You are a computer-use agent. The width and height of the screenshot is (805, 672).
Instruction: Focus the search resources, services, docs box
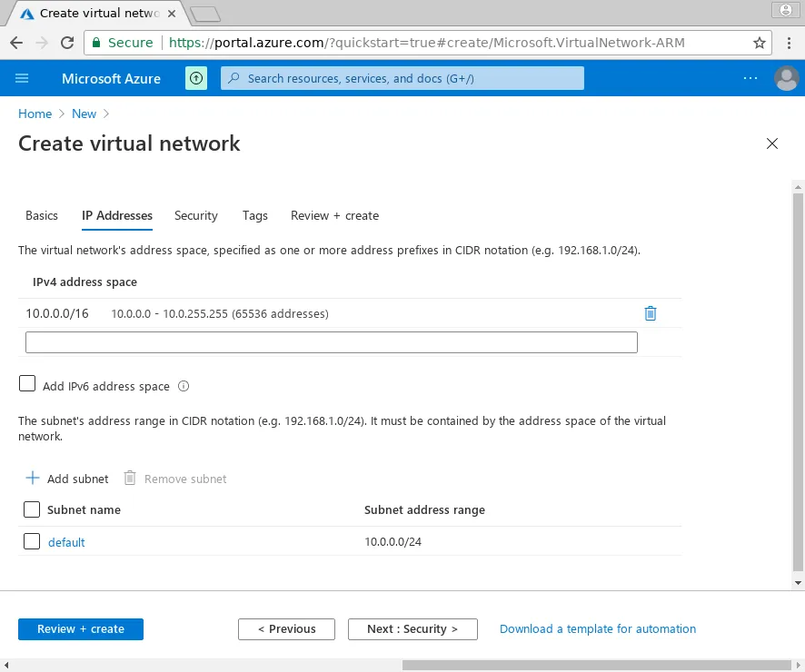pyautogui.click(x=402, y=78)
